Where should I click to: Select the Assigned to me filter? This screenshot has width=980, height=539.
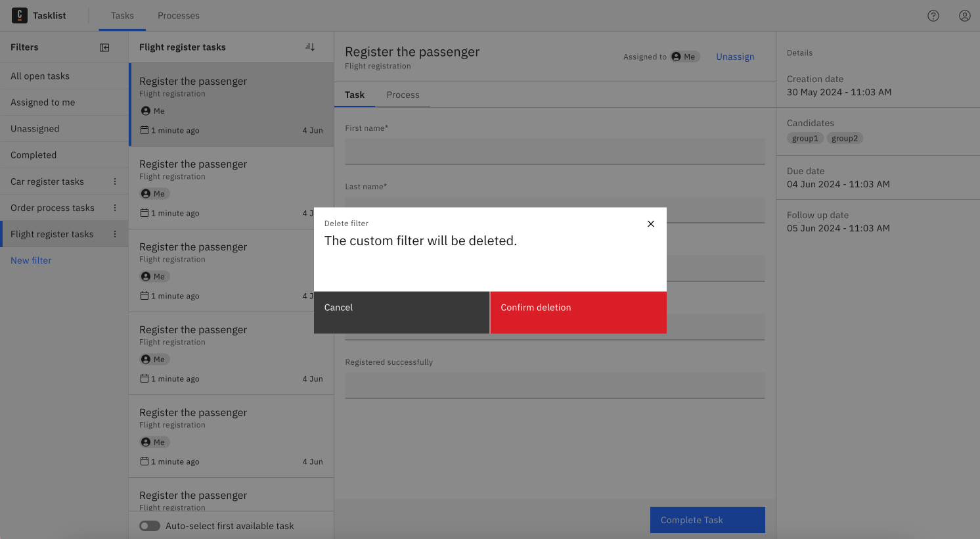pos(43,102)
